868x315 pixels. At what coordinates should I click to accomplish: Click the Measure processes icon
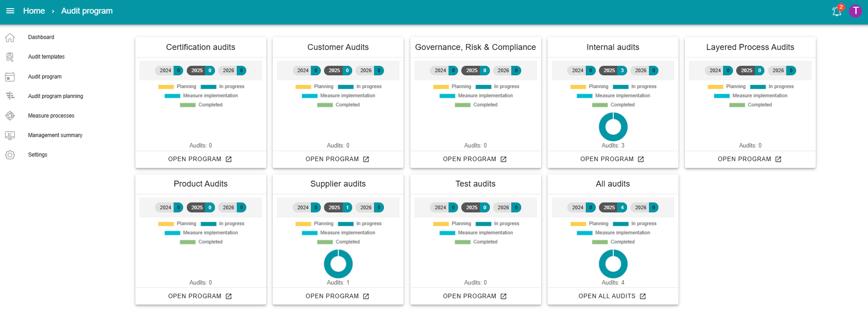10,116
